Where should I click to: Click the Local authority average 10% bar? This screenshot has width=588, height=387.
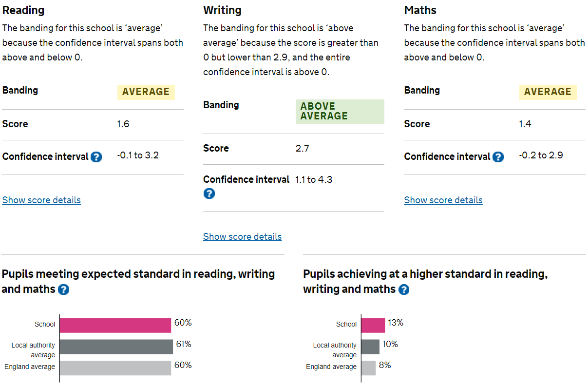click(x=370, y=347)
